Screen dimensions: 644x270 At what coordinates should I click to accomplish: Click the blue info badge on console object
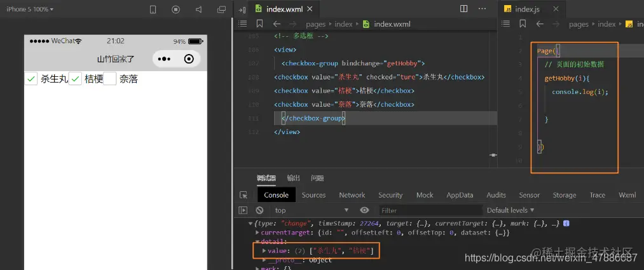(566, 224)
